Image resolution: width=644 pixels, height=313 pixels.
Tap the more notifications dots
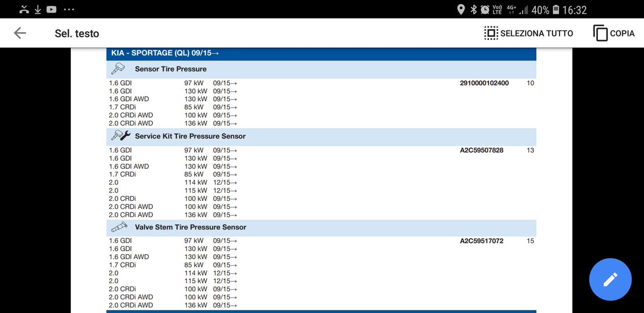[x=69, y=10]
